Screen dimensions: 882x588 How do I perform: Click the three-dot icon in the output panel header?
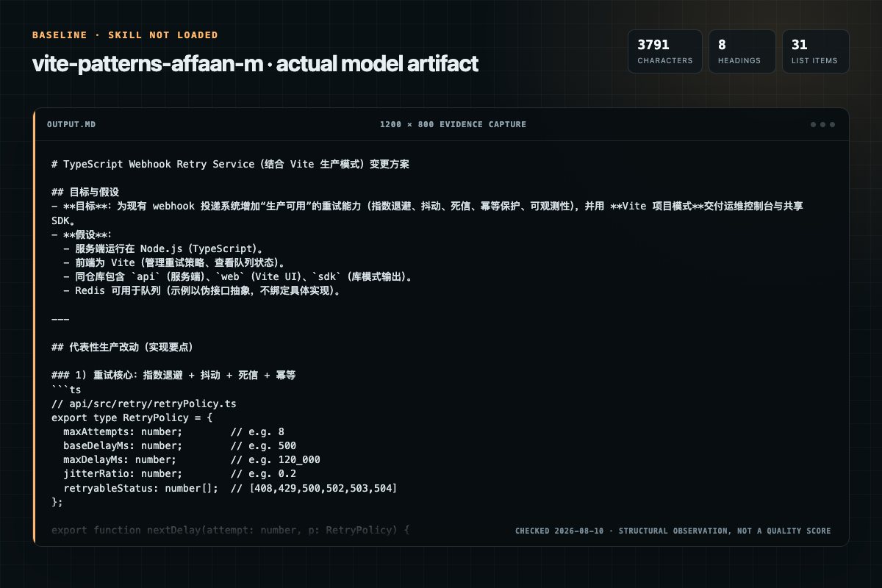822,124
